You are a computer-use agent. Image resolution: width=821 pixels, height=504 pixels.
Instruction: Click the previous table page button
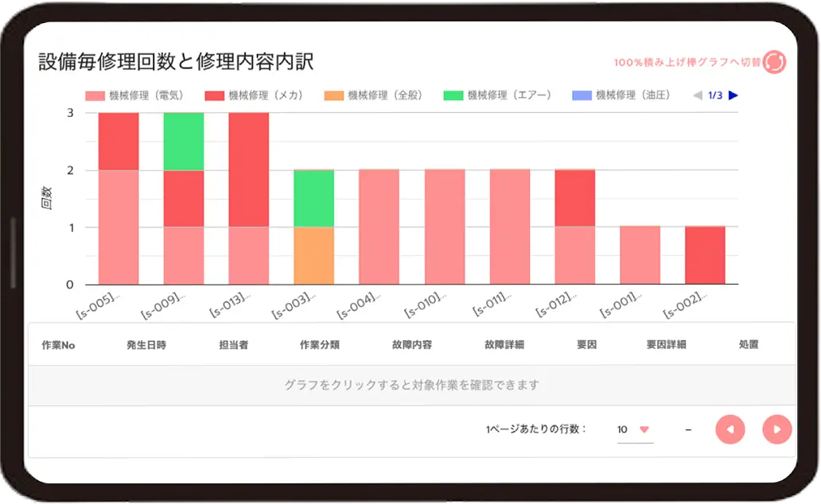tap(730, 429)
